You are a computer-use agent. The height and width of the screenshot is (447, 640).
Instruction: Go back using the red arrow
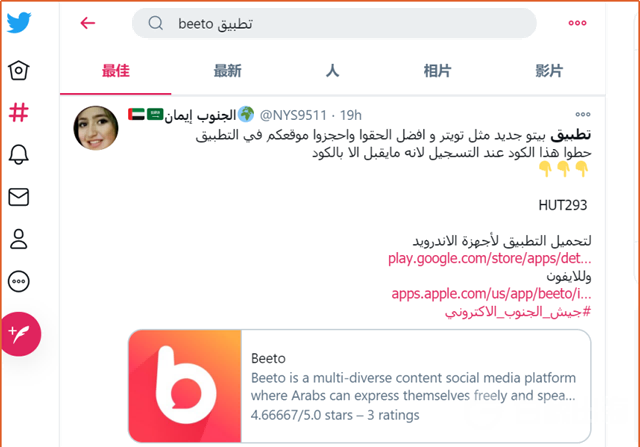pos(88,23)
